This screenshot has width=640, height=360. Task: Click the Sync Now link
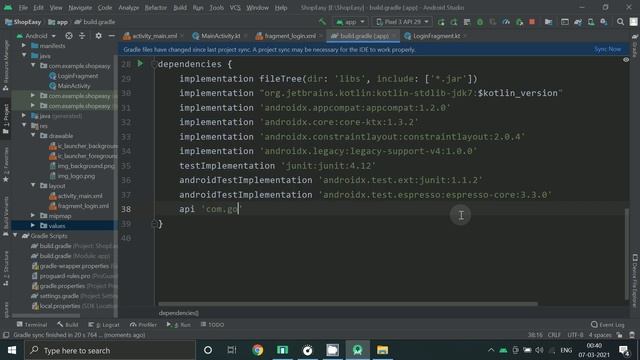607,49
